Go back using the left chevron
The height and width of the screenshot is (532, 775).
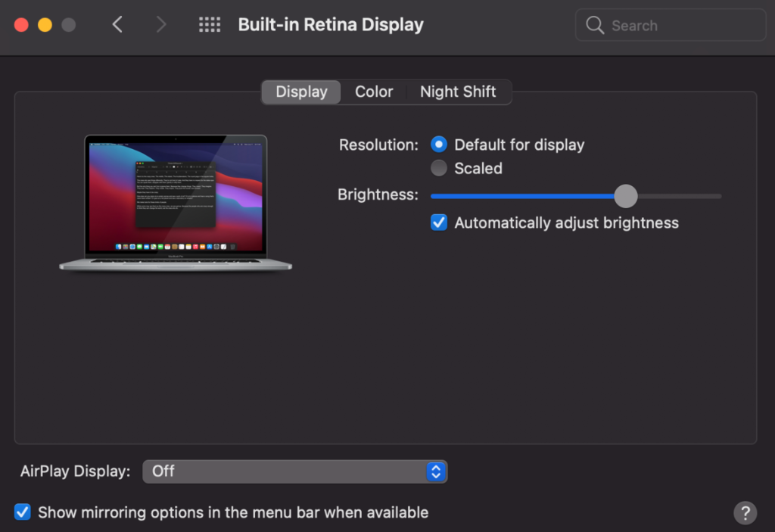[117, 25]
